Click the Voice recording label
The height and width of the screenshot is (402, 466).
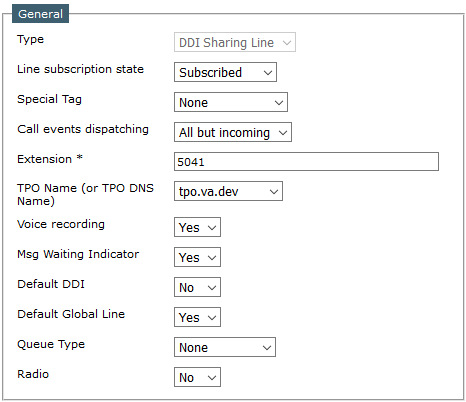[x=61, y=224]
